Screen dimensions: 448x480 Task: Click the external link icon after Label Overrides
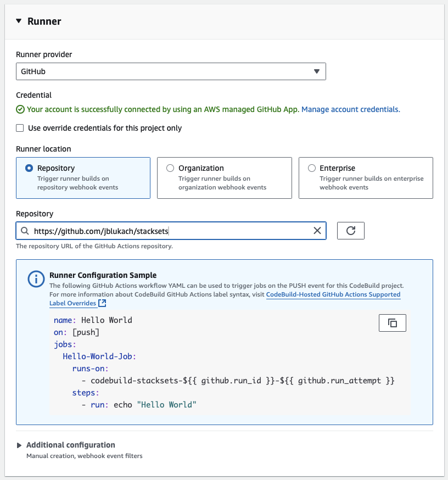102,303
